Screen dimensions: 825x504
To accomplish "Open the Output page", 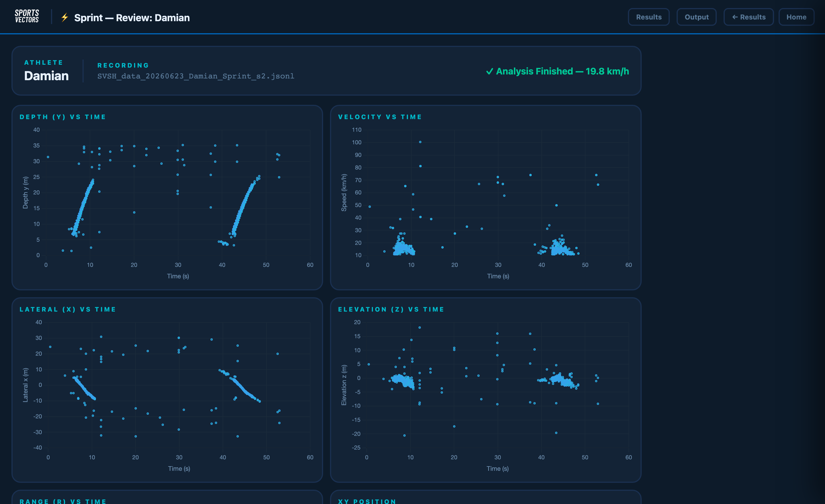I will 696,17.
